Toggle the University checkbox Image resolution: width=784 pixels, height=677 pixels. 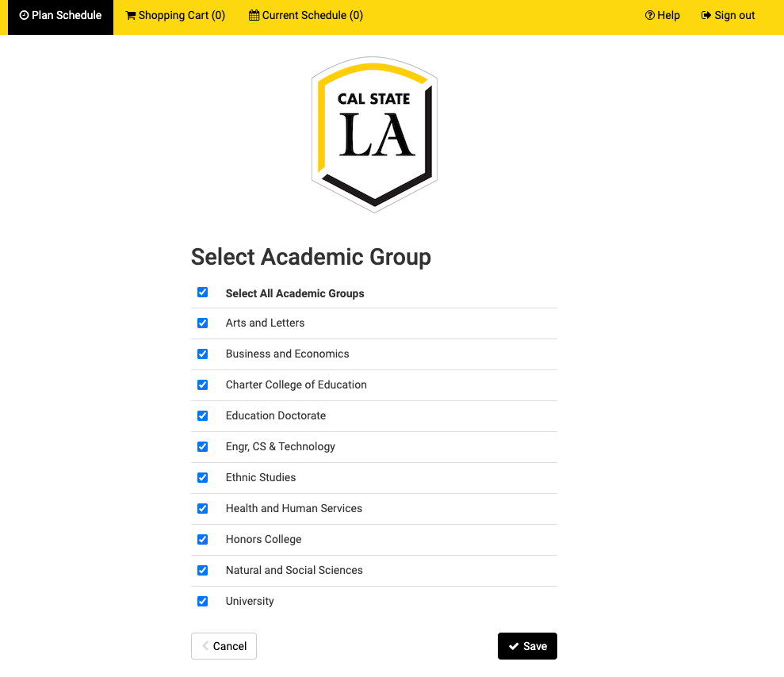pyautogui.click(x=203, y=601)
